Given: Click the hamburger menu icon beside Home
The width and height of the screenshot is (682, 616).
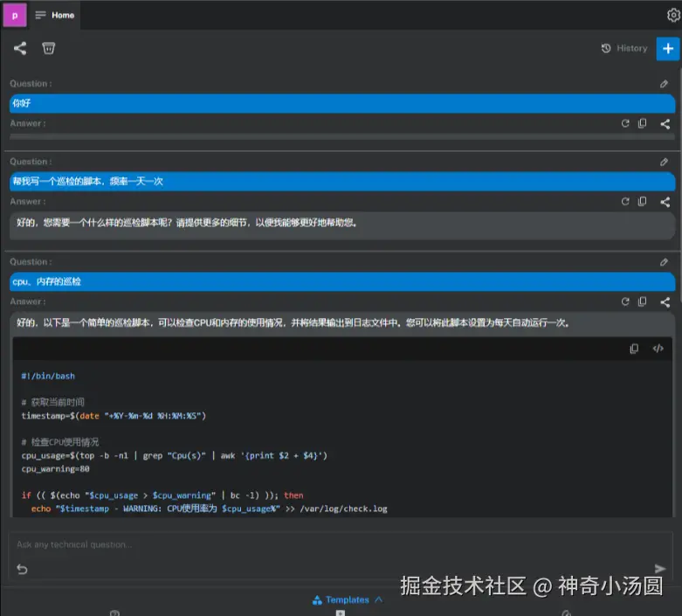Looking at the screenshot, I should (40, 15).
